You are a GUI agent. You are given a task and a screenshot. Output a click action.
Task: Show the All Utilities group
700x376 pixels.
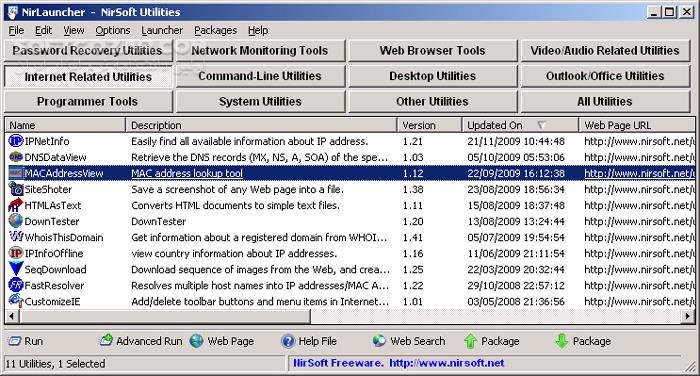(605, 101)
